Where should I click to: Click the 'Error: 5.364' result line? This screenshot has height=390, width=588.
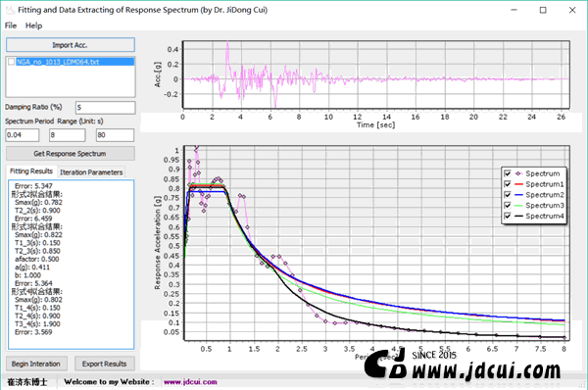tap(33, 283)
